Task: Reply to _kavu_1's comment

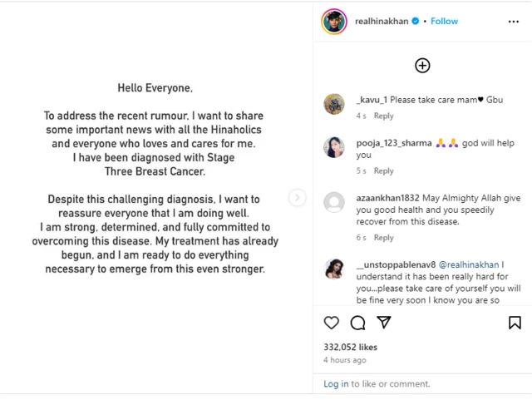Action: tap(383, 116)
